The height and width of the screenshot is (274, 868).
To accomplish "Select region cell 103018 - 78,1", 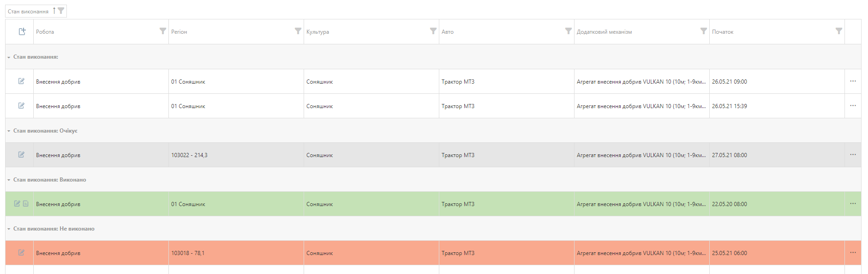I will 188,253.
